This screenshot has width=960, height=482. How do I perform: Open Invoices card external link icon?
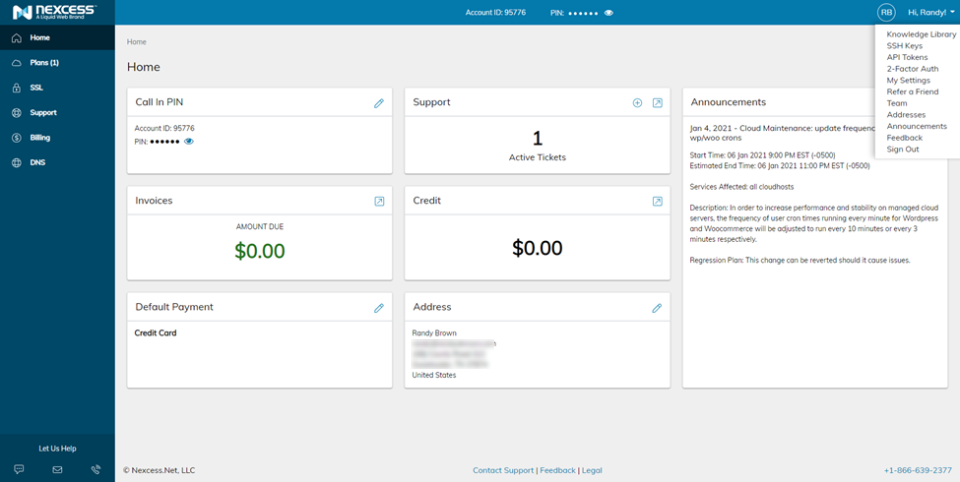[x=379, y=201]
